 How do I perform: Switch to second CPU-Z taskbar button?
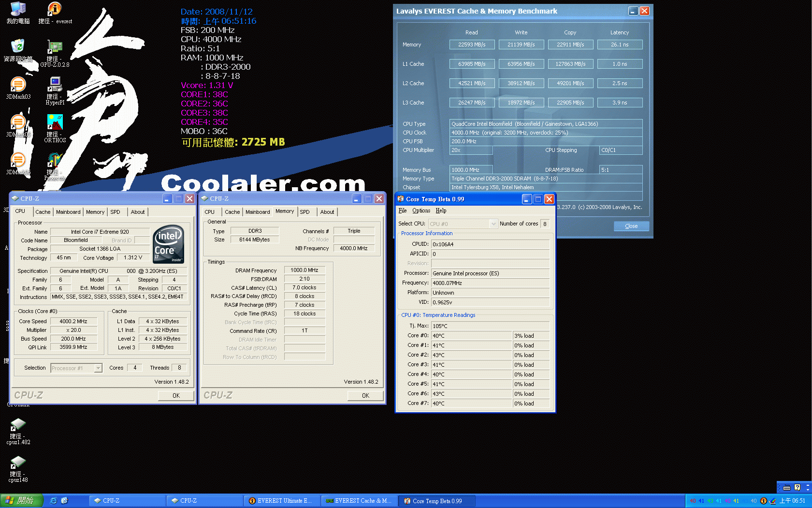204,501
